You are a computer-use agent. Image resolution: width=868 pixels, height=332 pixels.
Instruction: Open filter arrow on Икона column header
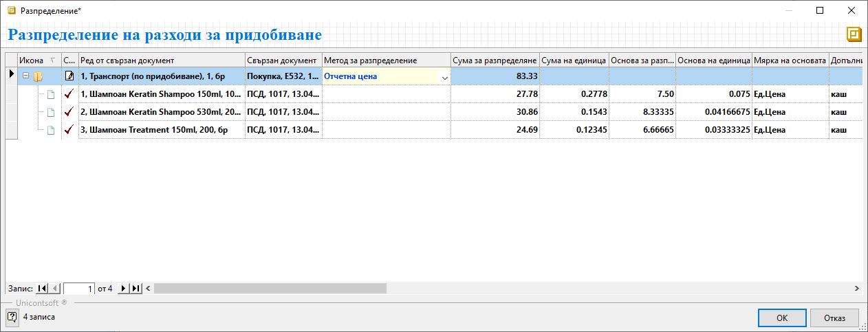(x=54, y=60)
